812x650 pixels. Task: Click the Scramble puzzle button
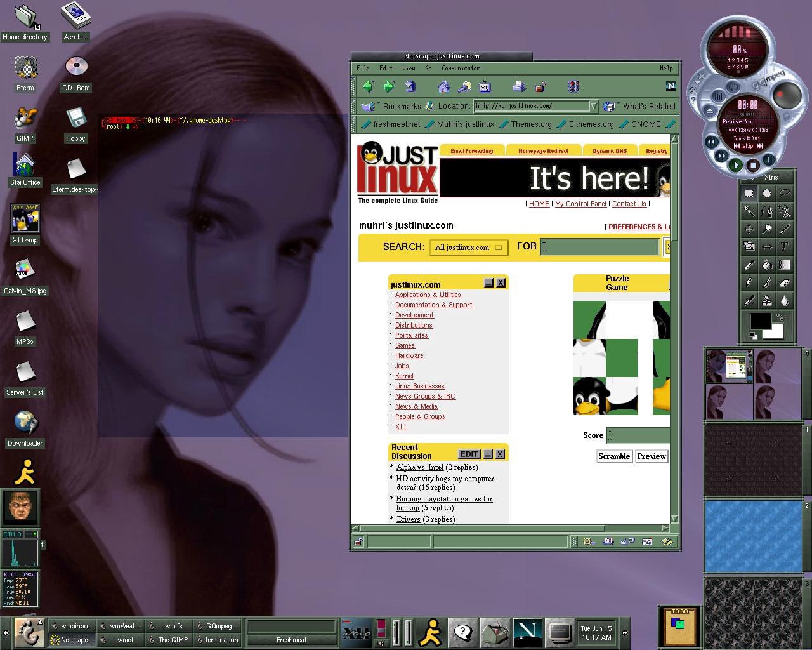[x=613, y=456]
